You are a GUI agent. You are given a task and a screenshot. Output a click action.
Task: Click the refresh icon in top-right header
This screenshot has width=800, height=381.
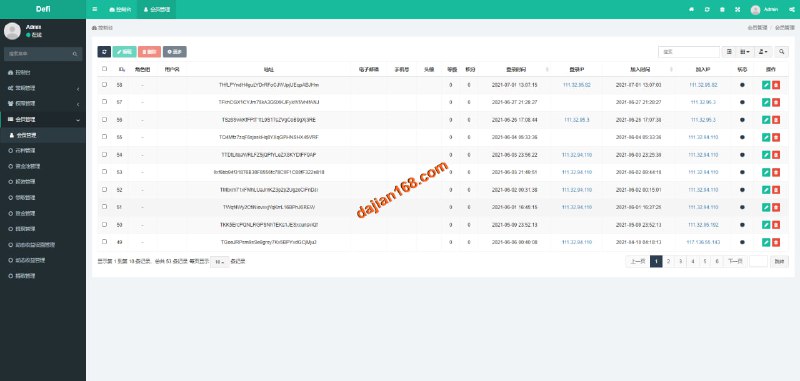tap(707, 9)
